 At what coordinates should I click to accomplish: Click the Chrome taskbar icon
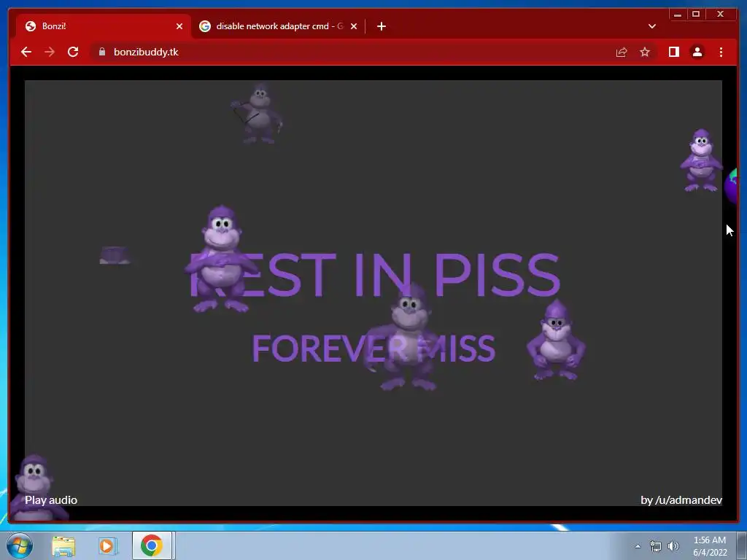point(152,545)
